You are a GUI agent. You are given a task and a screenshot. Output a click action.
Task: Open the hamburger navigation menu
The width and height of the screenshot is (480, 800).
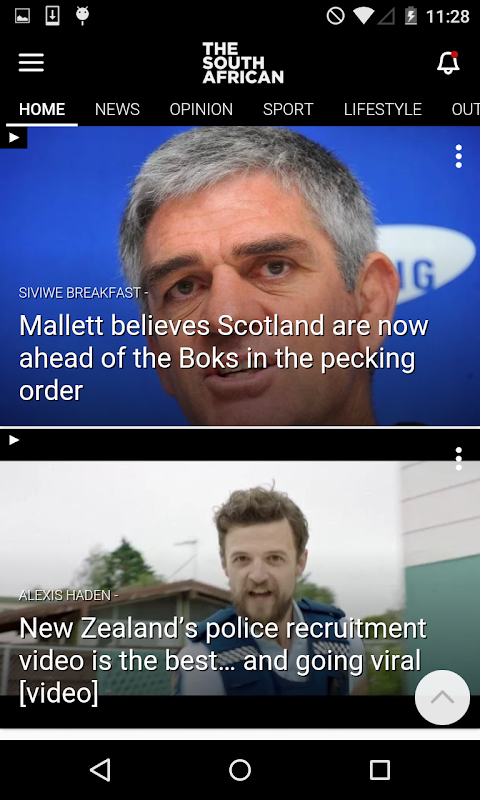click(x=31, y=63)
